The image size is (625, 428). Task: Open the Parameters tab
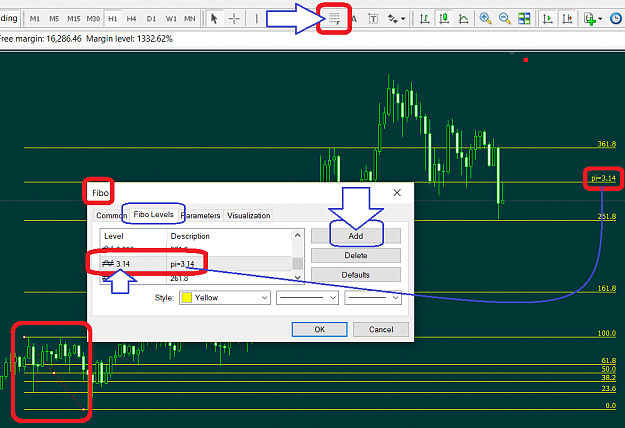tap(200, 215)
